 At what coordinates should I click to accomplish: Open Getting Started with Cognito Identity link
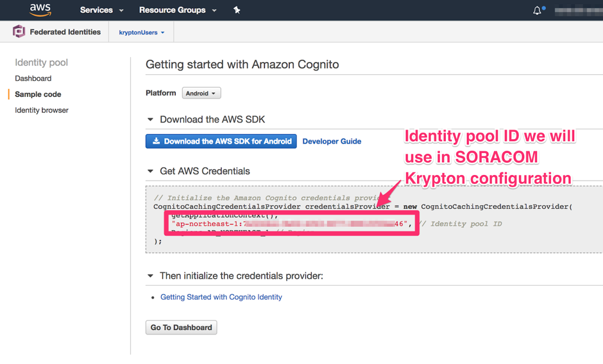coord(221,297)
